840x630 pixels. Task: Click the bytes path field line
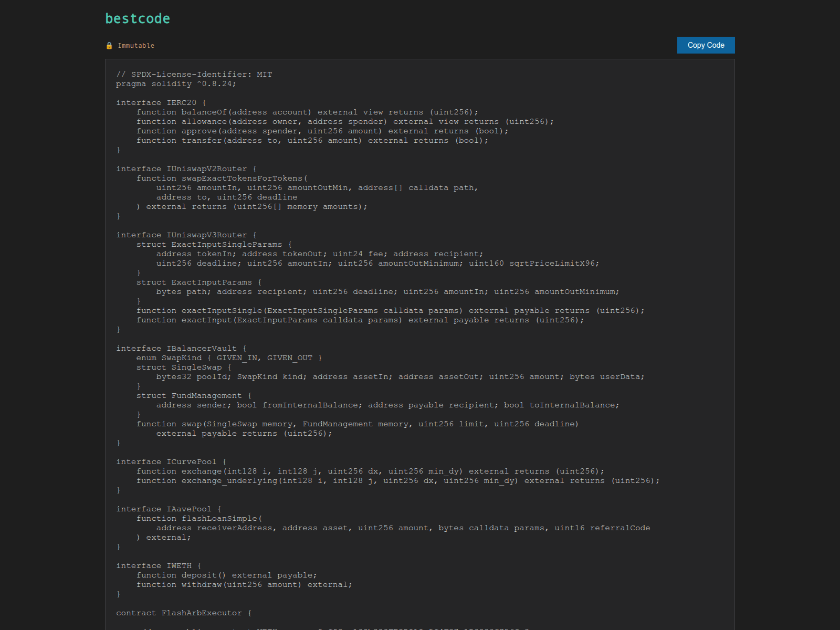point(388,292)
